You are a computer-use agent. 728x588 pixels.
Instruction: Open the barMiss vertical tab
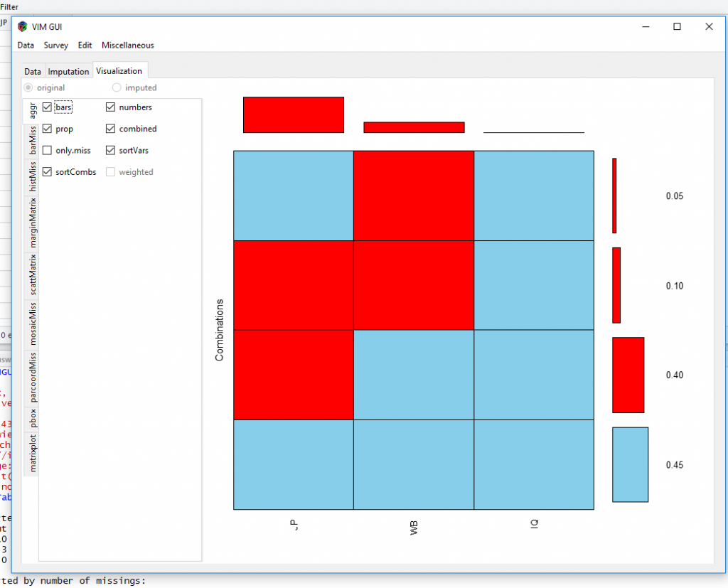tap(32, 141)
